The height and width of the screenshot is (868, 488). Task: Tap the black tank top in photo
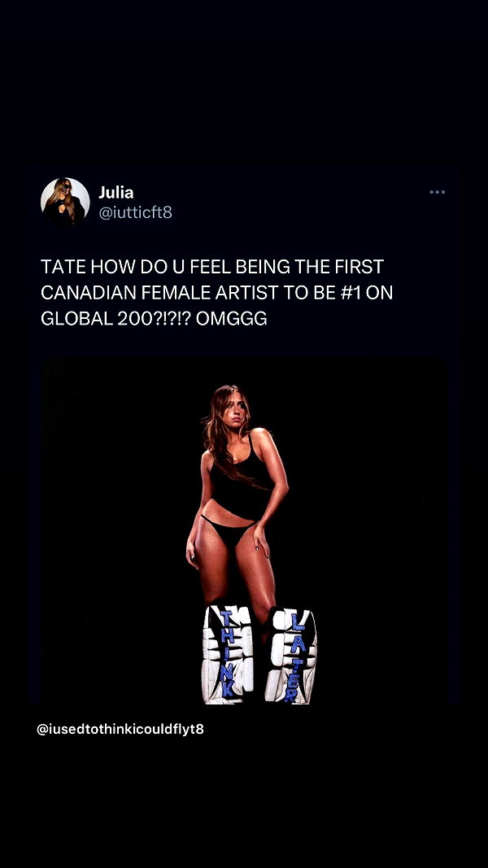[241, 479]
